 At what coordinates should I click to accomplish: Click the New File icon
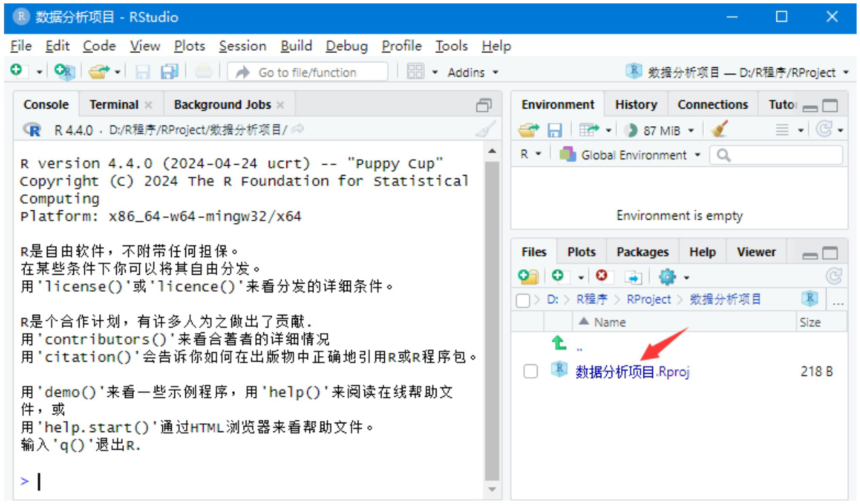point(17,71)
